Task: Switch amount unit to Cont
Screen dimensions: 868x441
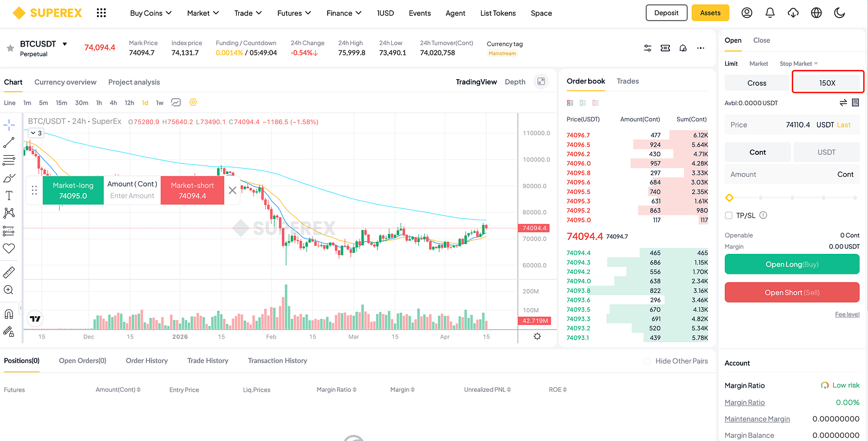Action: [x=757, y=152]
